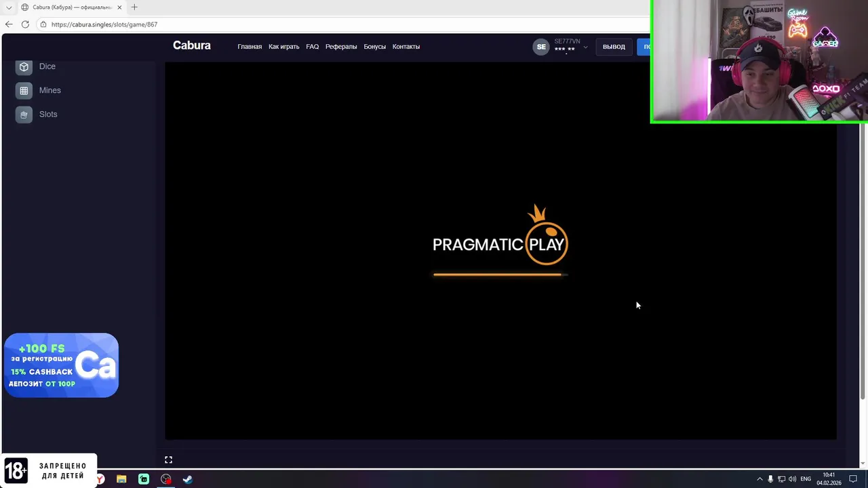Select the Dice label in sidebar

pyautogui.click(x=47, y=66)
